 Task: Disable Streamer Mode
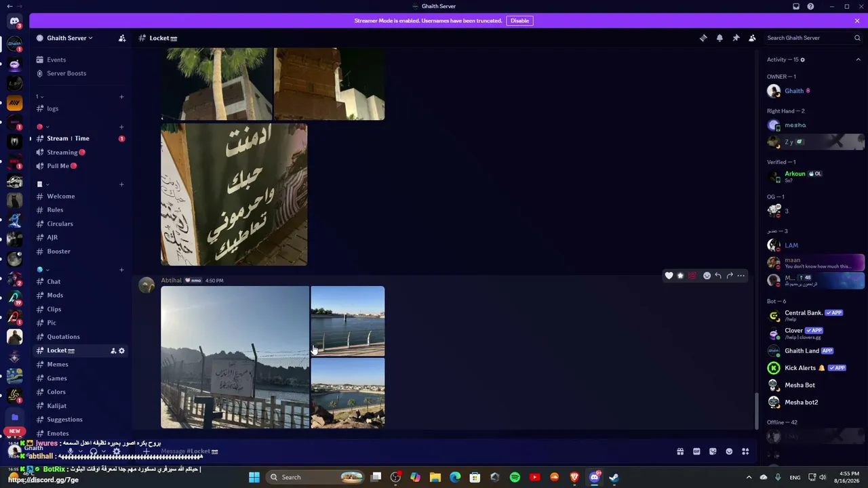coord(519,21)
